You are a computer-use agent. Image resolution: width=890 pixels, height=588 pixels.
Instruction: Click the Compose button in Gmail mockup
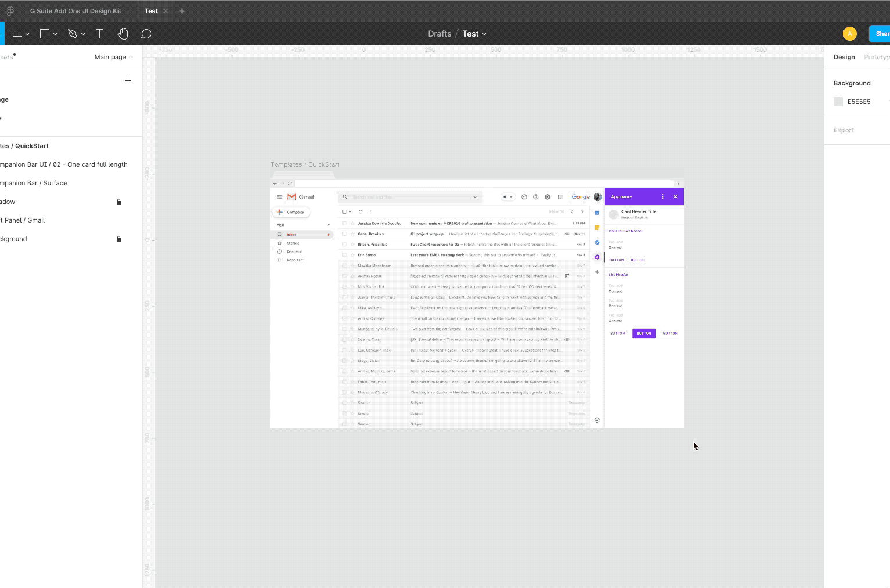point(291,212)
